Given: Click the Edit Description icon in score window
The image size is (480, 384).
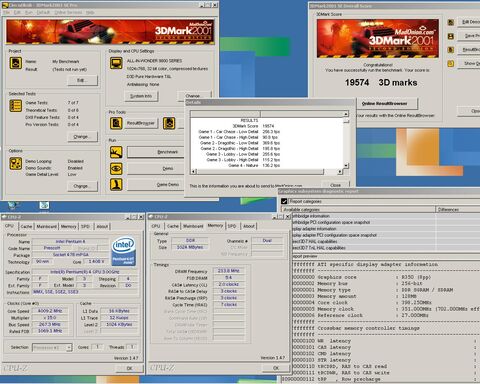Looking at the screenshot, I should pos(451,22).
